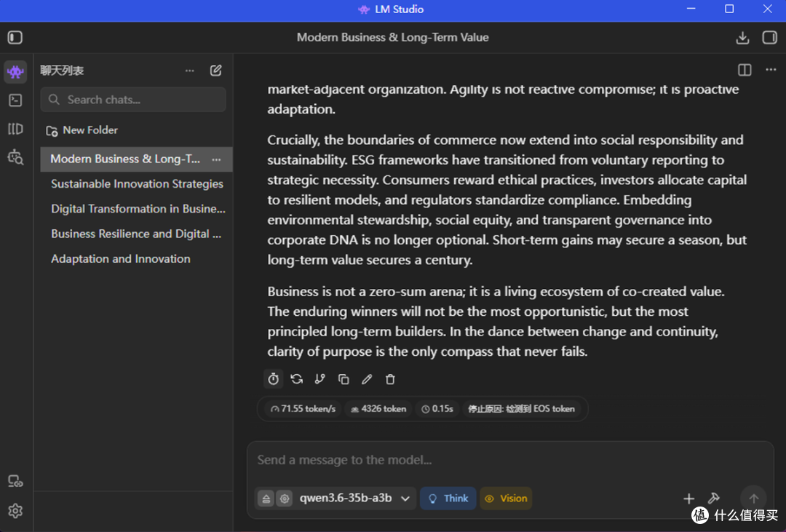Edit the assistant message

[367, 379]
